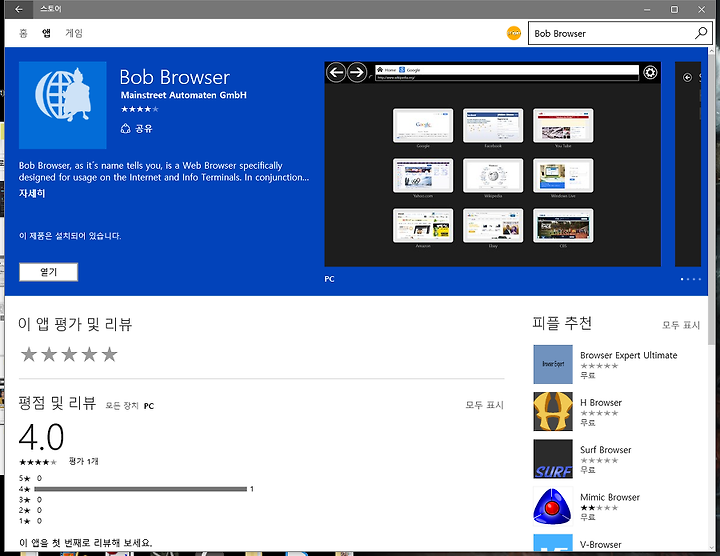The image size is (720, 556).
Task: Open the orange user account avatar
Action: click(x=514, y=33)
